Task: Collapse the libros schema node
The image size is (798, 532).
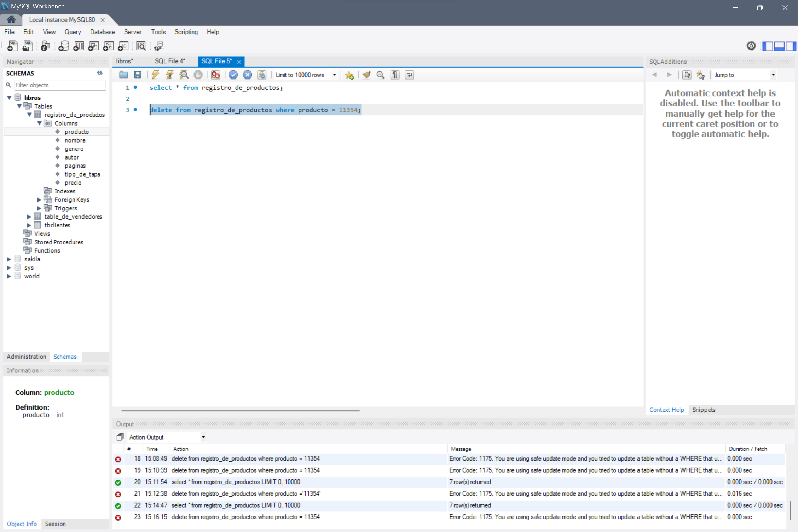Action: tap(10, 98)
